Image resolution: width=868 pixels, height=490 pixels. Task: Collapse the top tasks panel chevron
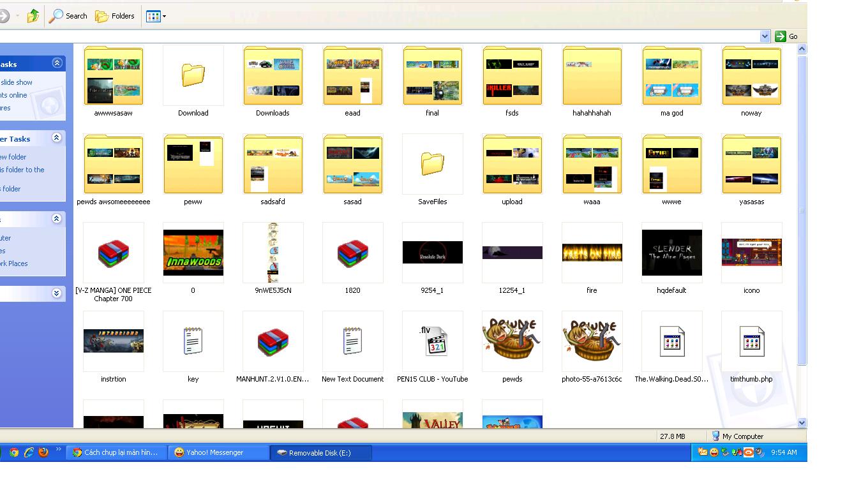click(57, 63)
